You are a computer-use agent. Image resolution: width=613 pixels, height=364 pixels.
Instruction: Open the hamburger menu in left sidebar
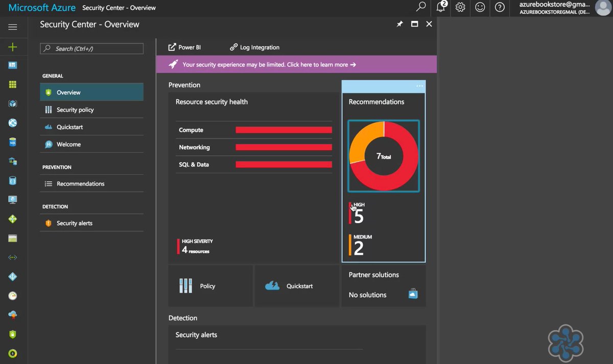(13, 27)
